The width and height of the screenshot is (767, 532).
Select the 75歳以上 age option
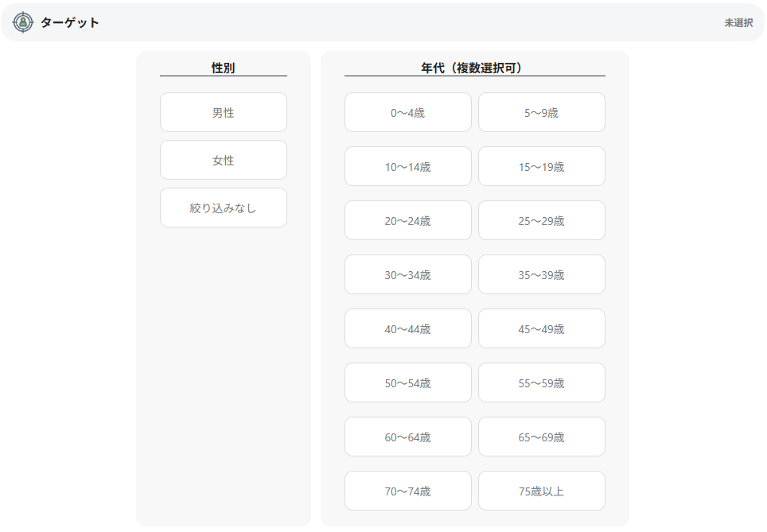[541, 491]
